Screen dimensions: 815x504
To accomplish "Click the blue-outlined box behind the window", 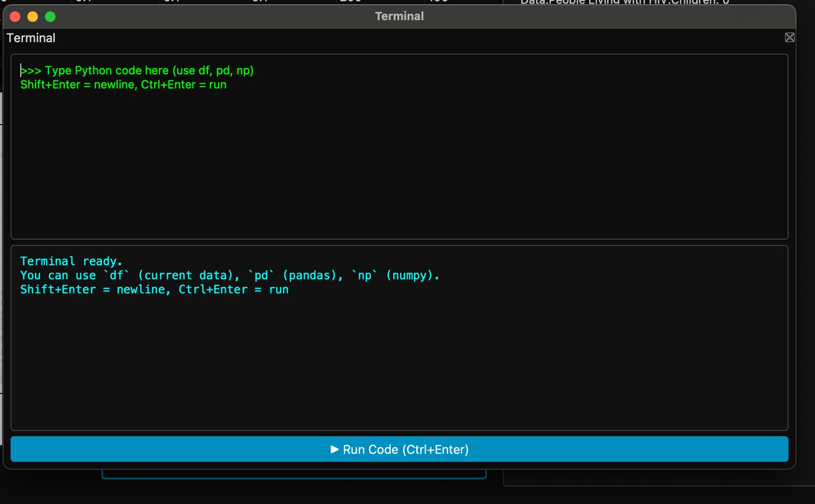I will click(294, 475).
